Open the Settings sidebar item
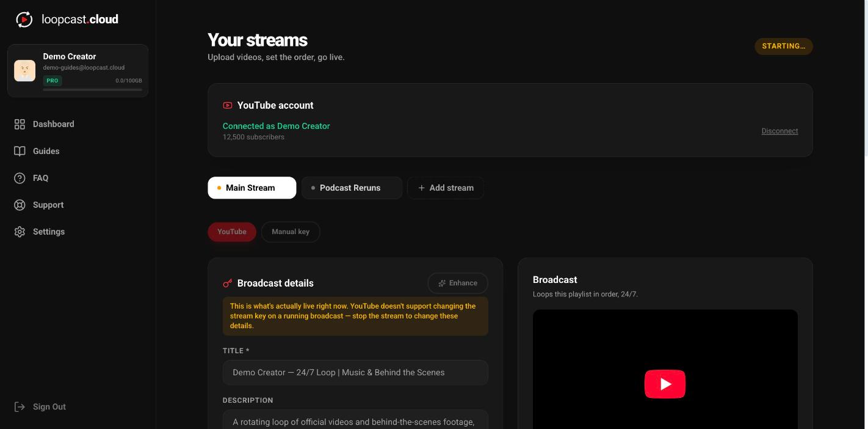 78,232
